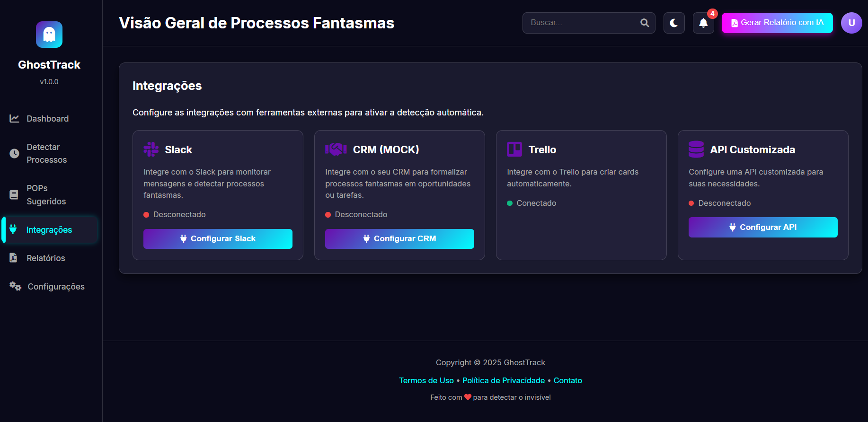868x422 pixels.
Task: Click the search magnifier icon
Action: click(x=645, y=23)
